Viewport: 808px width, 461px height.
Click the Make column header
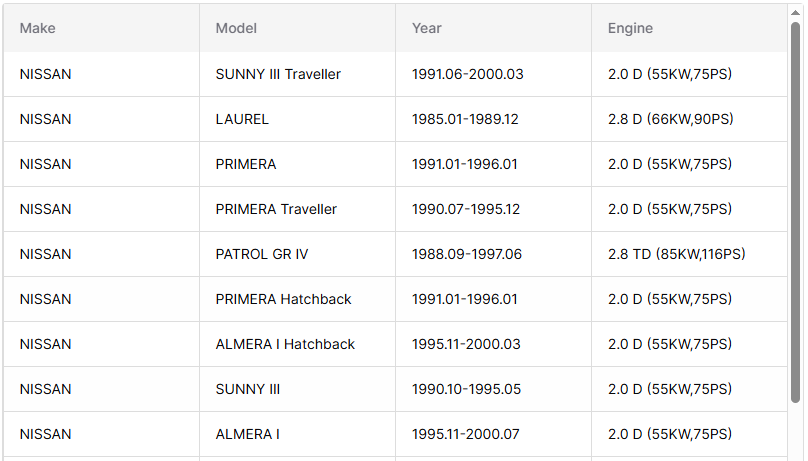(x=38, y=28)
